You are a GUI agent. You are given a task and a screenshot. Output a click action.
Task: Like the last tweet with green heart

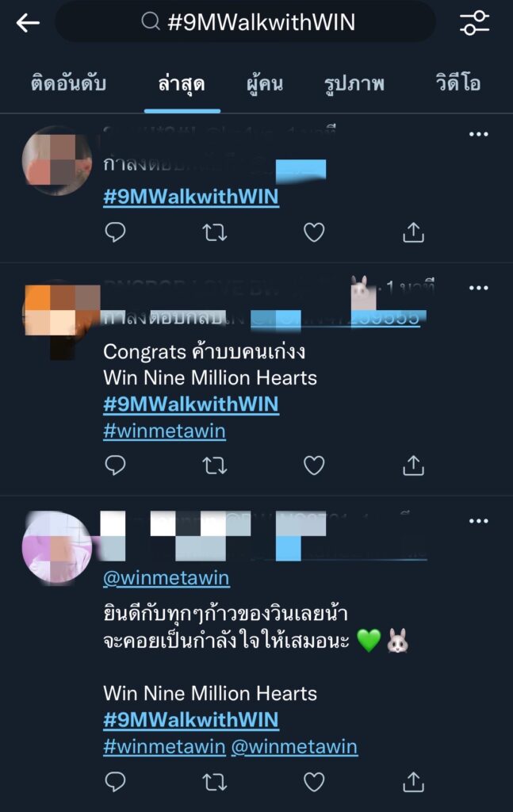point(314,782)
